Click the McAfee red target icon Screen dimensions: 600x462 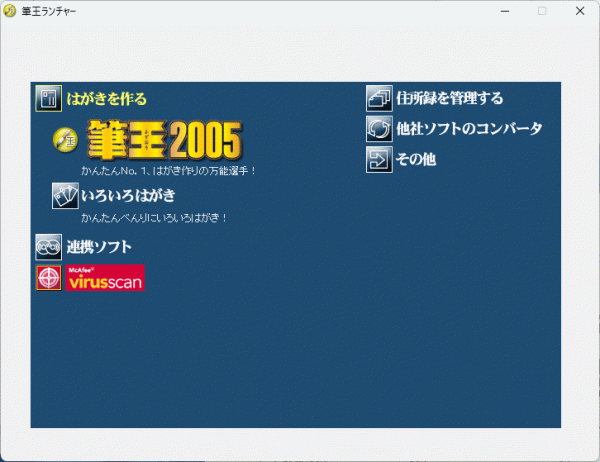49,278
